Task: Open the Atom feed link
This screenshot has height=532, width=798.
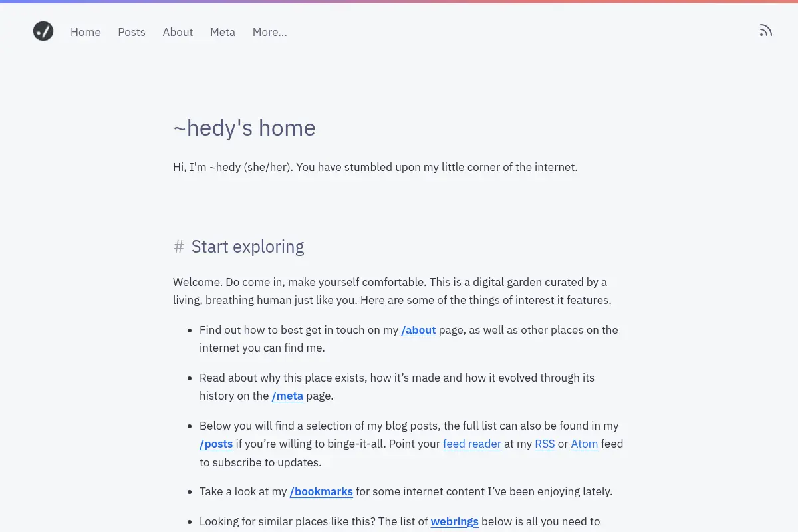Action: (585, 444)
